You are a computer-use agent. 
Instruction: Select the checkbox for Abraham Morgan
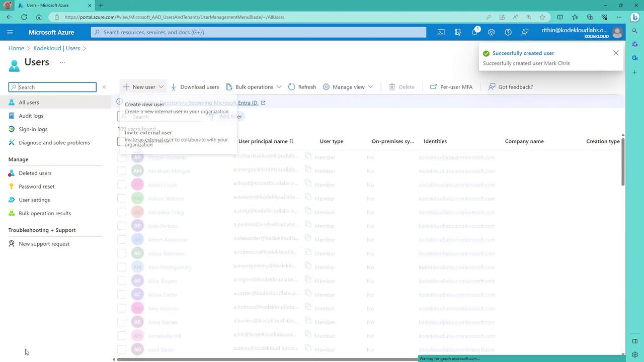[x=122, y=171]
